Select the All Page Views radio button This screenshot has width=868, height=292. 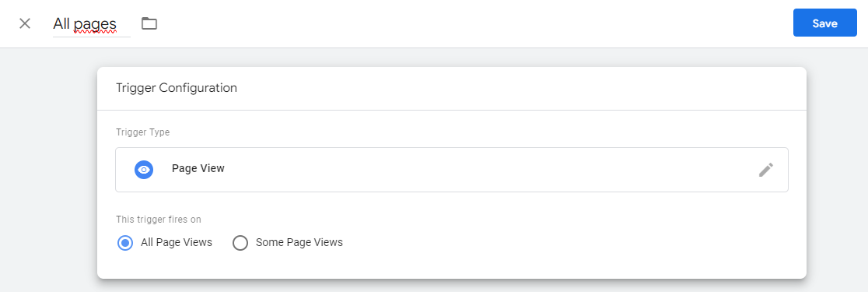pos(125,243)
